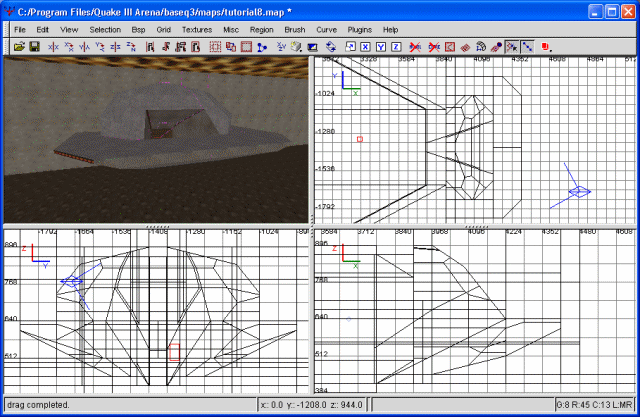Open the File menu
640x417 pixels.
tap(20, 30)
